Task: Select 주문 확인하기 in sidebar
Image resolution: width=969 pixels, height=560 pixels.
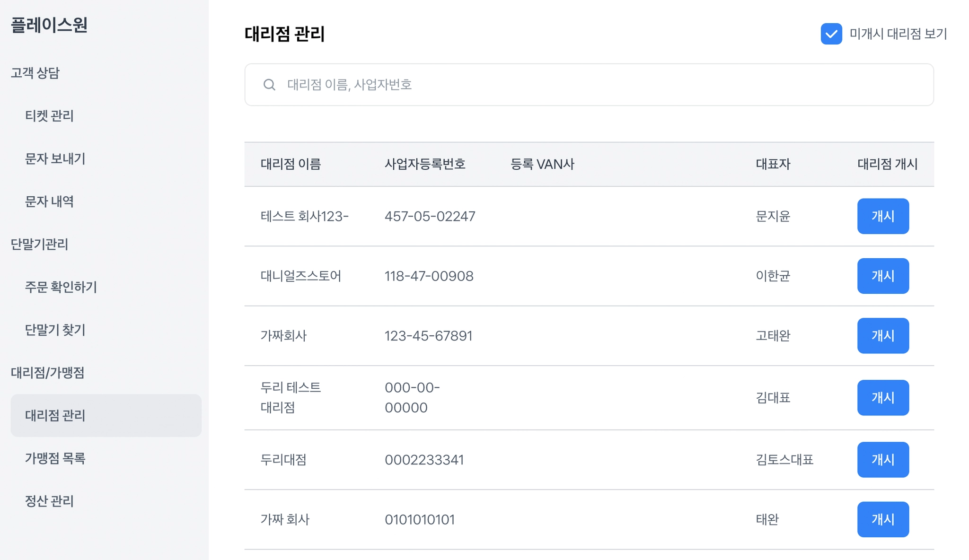Action: click(61, 287)
